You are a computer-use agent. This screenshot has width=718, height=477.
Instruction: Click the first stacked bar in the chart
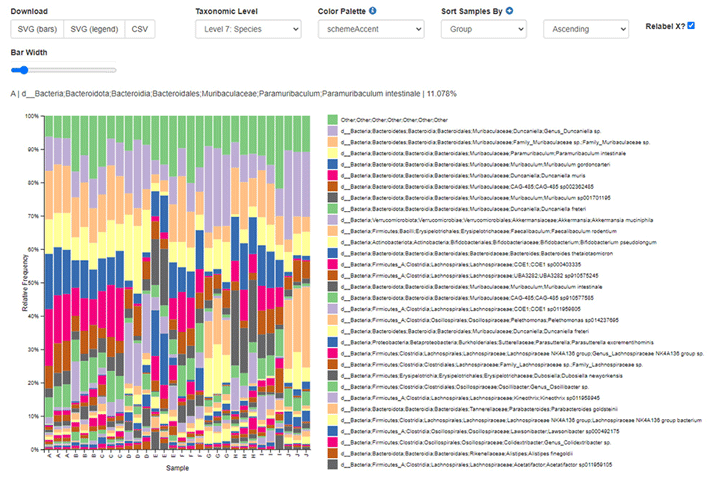[x=49, y=280]
